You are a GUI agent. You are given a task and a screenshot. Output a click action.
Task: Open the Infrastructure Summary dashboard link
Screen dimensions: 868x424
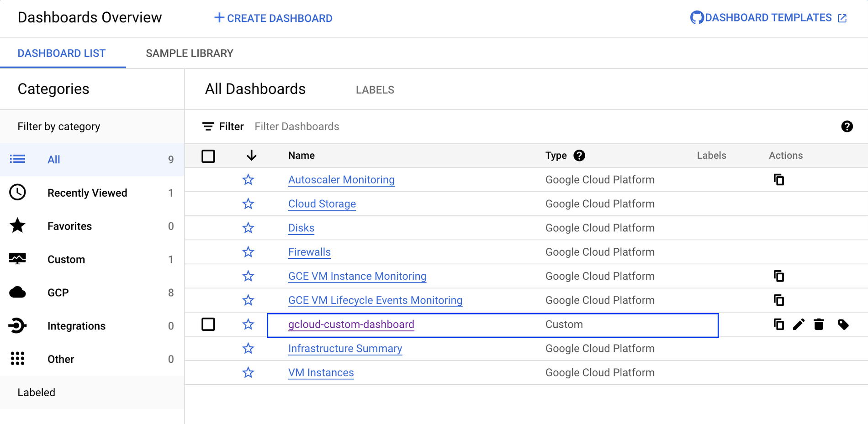click(345, 349)
